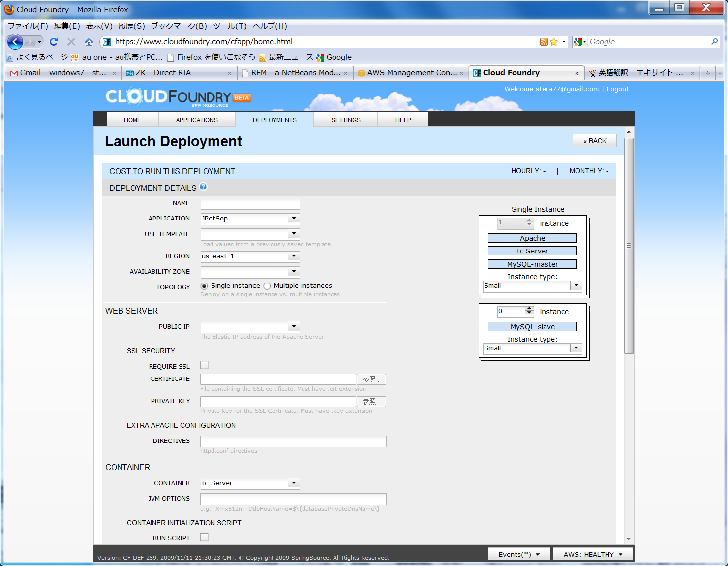Click the RSS feed icon in address bar
This screenshot has width=728, height=566.
[544, 42]
